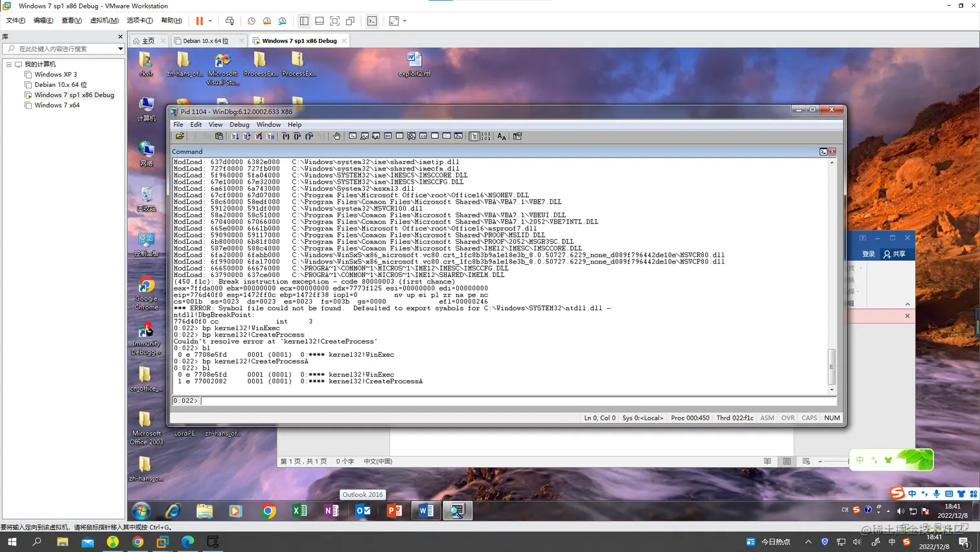Open the WinDbg Debug menu
Image resolution: width=980 pixels, height=552 pixels.
[239, 125]
